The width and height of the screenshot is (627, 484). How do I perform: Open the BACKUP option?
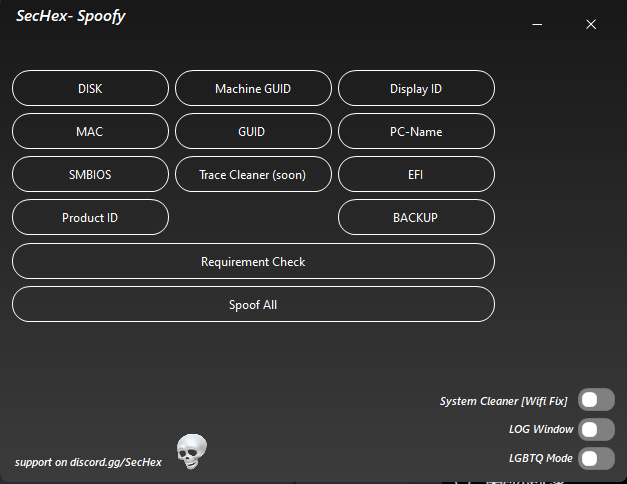[416, 218]
